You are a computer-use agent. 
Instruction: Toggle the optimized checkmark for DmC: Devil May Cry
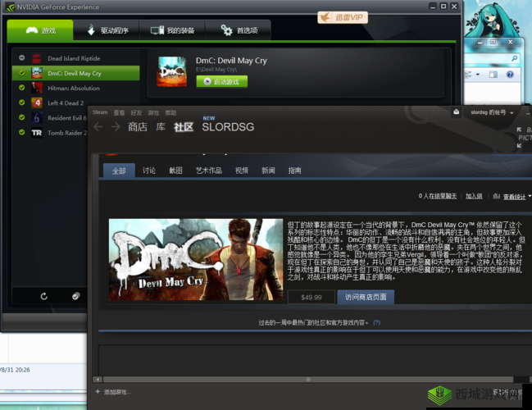pyautogui.click(x=22, y=73)
